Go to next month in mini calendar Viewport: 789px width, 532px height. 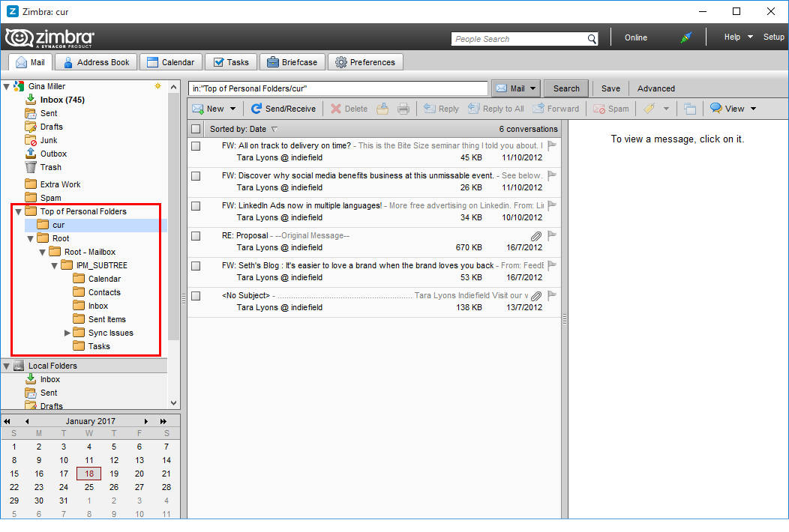point(146,421)
